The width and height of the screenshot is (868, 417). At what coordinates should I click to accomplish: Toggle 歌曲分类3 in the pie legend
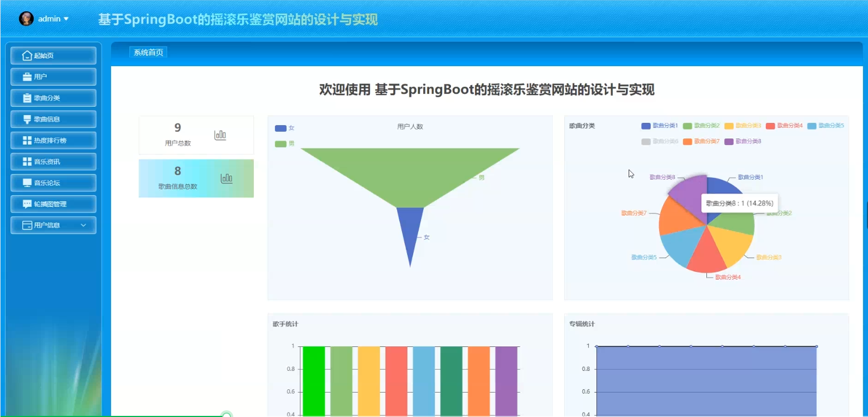(742, 126)
